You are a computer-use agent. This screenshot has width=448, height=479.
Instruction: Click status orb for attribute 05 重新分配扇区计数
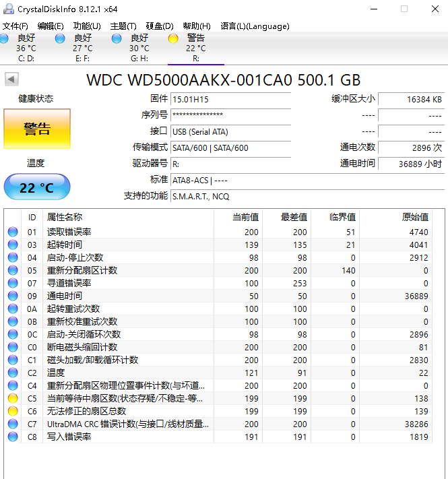click(x=13, y=270)
